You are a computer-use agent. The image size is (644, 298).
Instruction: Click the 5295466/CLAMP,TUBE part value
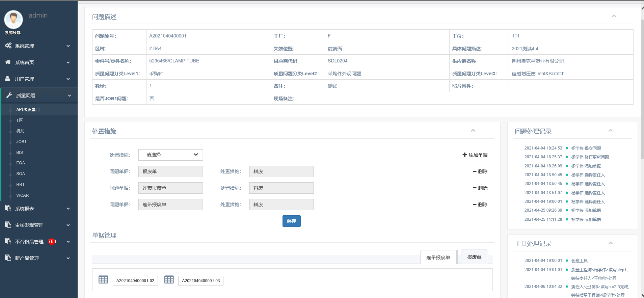coord(174,61)
